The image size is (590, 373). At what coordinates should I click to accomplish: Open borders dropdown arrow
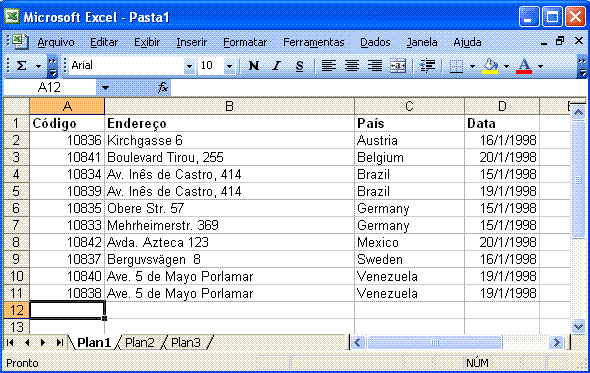point(472,66)
